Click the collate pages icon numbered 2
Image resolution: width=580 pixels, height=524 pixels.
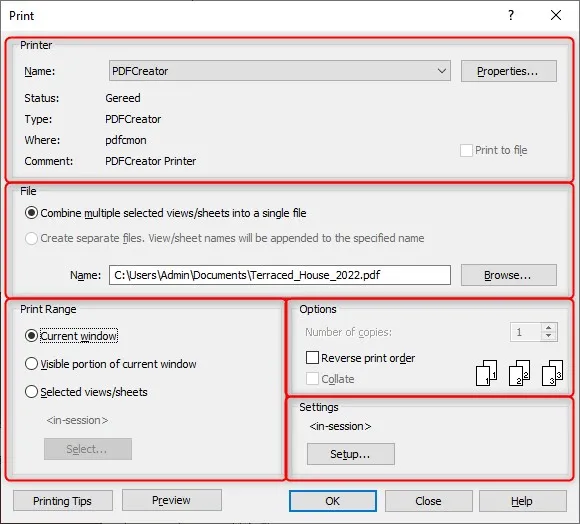pos(519,373)
